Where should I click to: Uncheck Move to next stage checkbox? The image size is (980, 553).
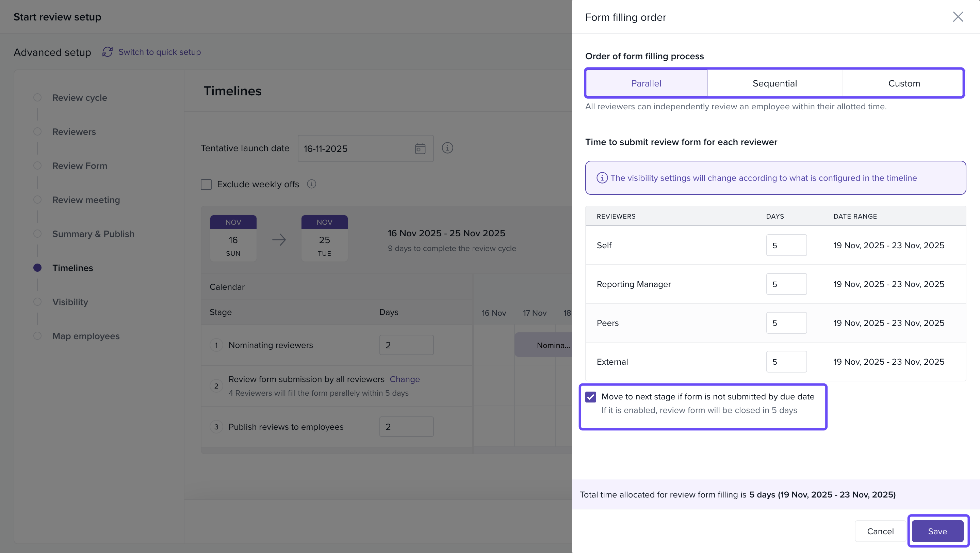point(590,397)
